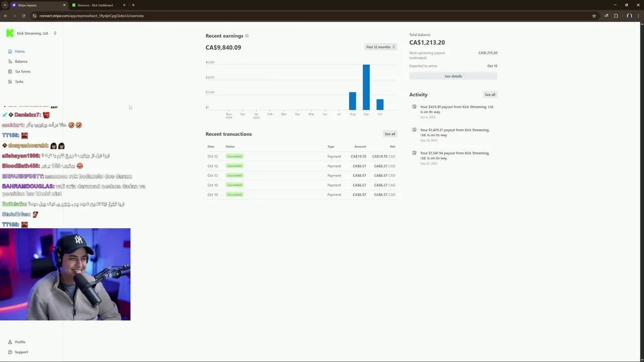Click the Oct 15 expected arrival date
Image resolution: width=644 pixels, height=362 pixels.
(x=492, y=66)
